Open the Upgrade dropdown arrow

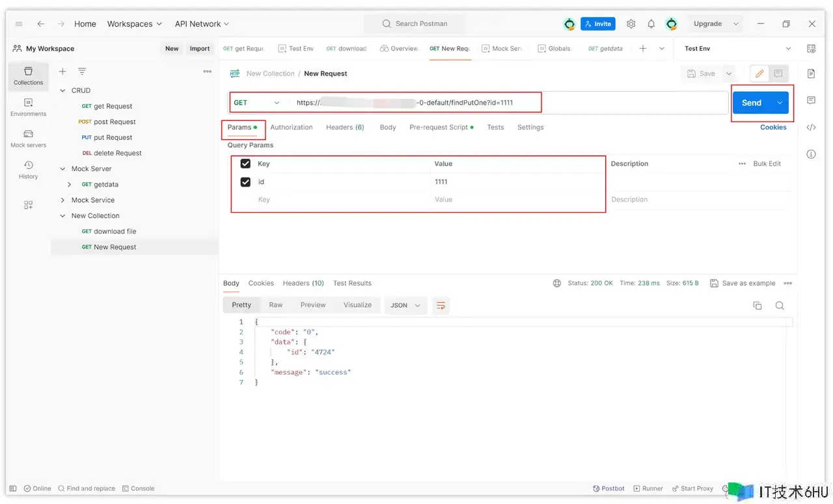[x=736, y=24]
